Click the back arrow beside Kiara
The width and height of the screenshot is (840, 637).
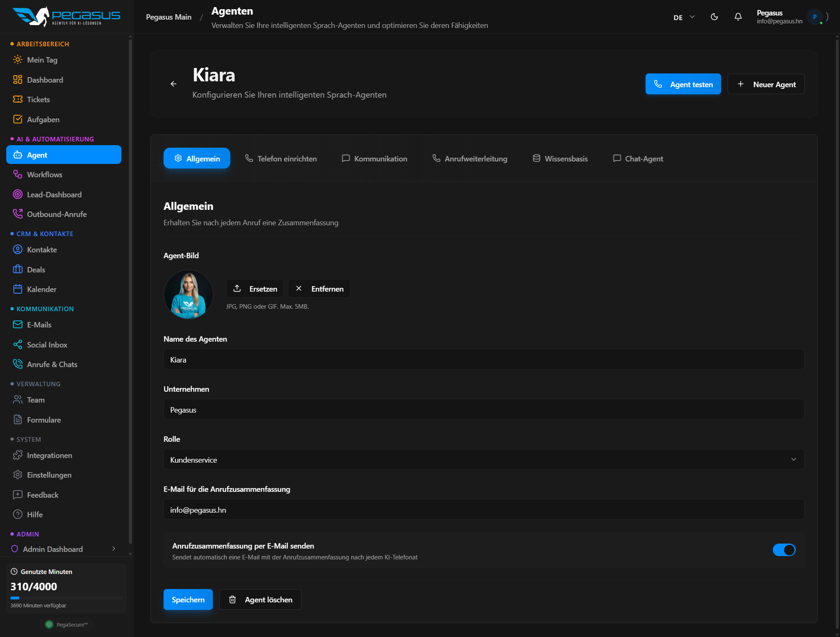(174, 84)
